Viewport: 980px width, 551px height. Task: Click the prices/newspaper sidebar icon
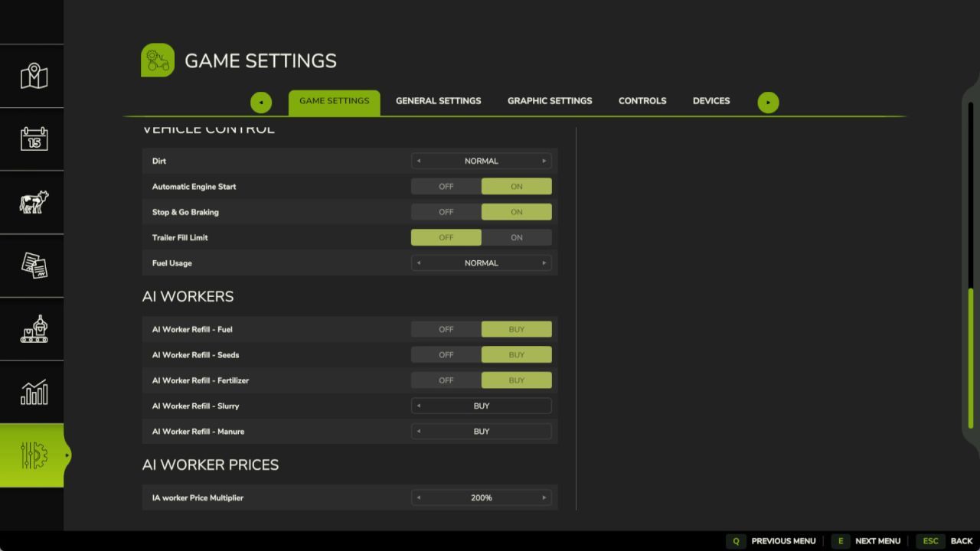point(32,266)
